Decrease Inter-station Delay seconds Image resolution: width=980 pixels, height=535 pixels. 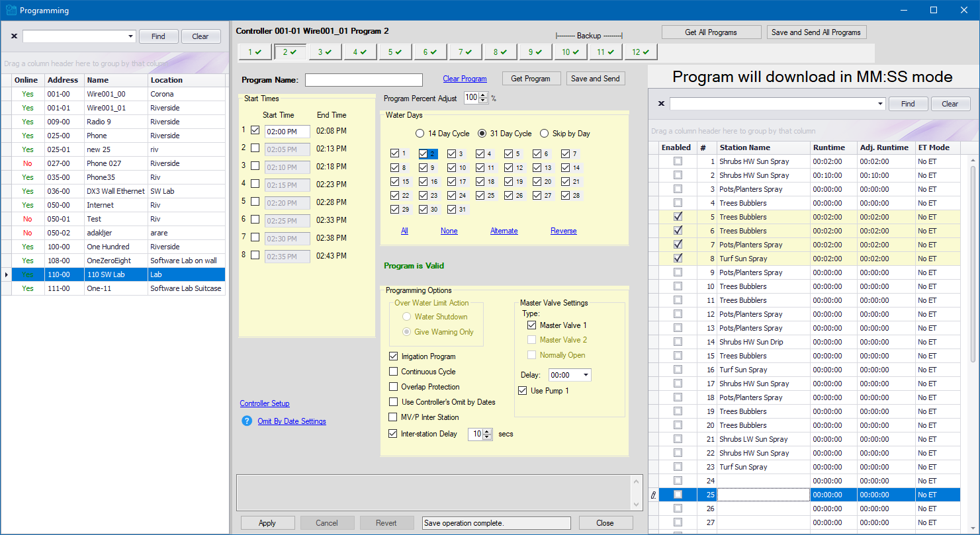pos(488,437)
